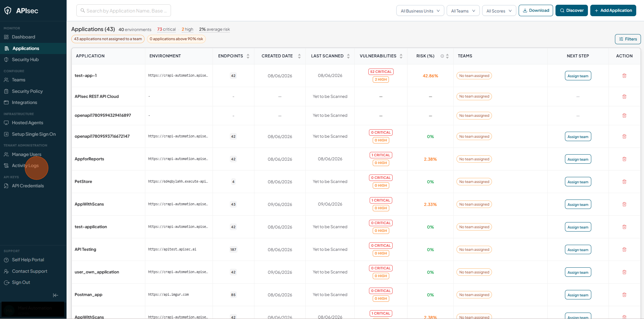
Task: Delete the test-app-1 application
Action: pyautogui.click(x=624, y=76)
